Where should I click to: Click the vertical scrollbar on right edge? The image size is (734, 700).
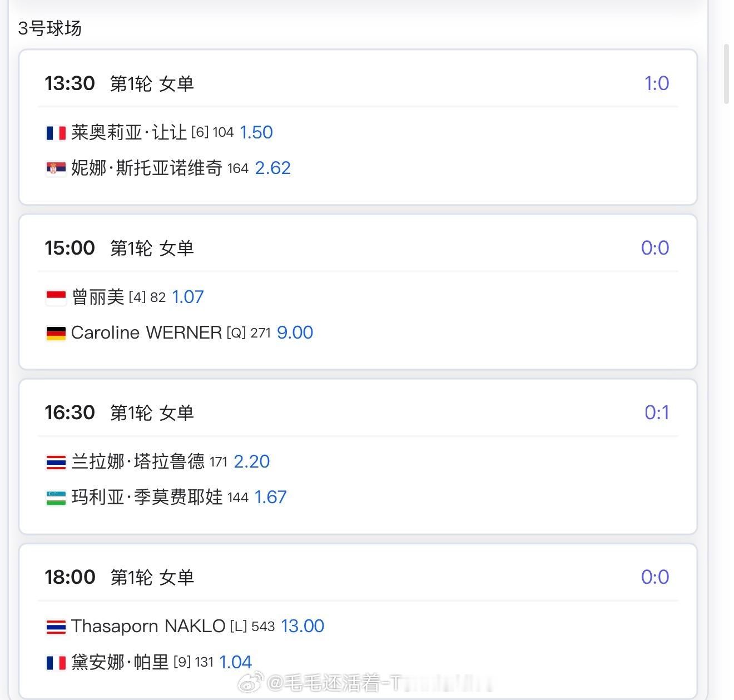tap(726, 73)
